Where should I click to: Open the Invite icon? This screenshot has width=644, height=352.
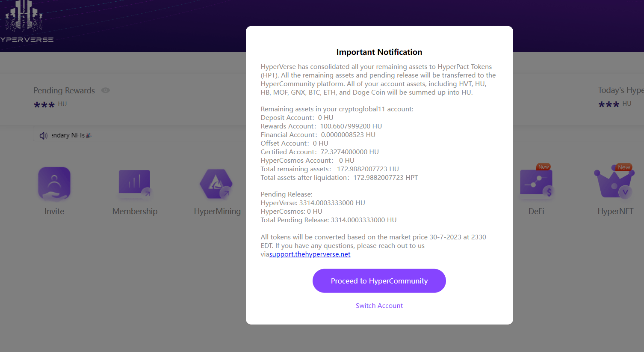point(54,184)
